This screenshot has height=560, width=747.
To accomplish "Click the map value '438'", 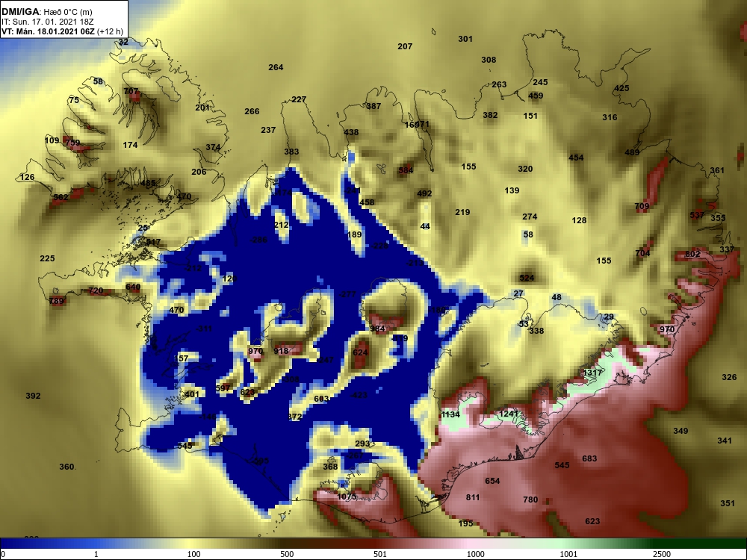I will point(351,132).
